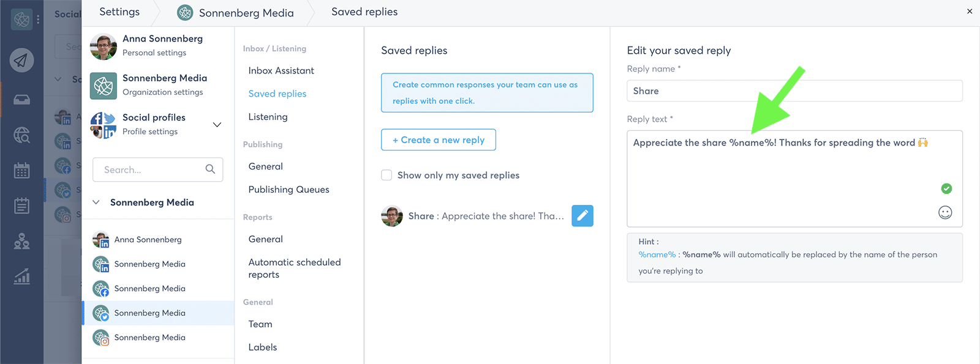
Task: Click the search magnifier icon
Action: 210,169
